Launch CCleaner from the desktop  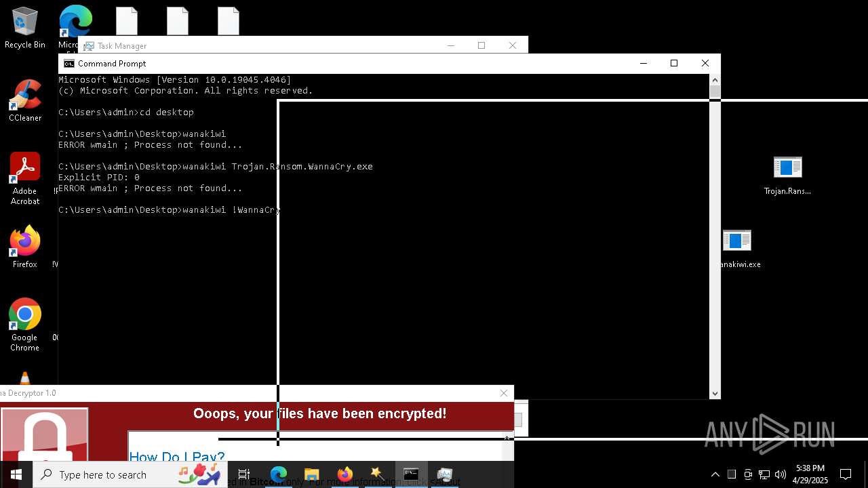[x=25, y=101]
